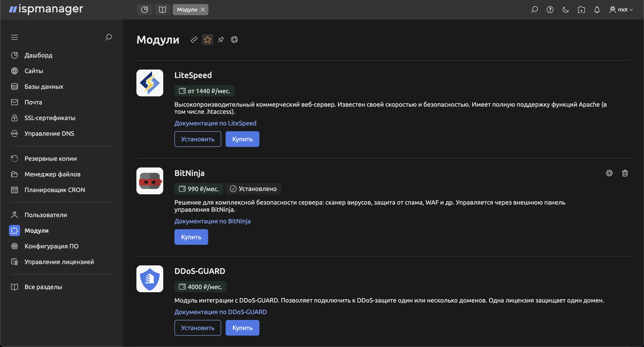Pin the Модули page with pin icon

(221, 40)
